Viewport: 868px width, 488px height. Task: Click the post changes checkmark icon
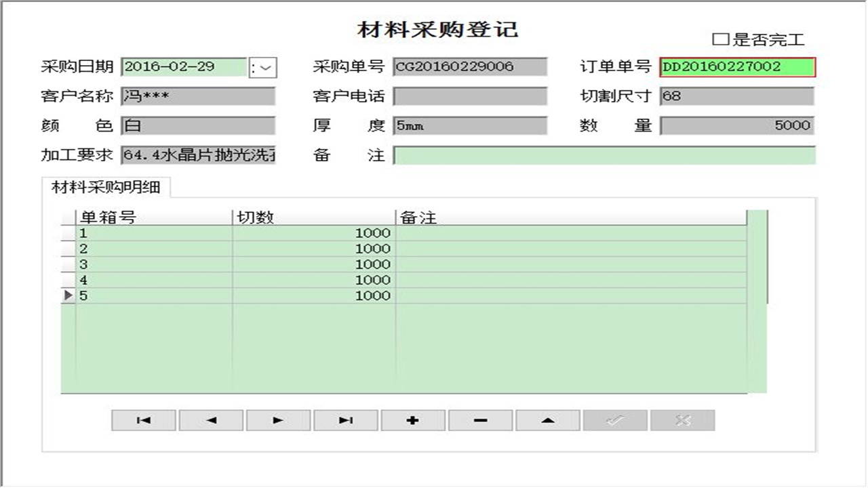tap(616, 420)
